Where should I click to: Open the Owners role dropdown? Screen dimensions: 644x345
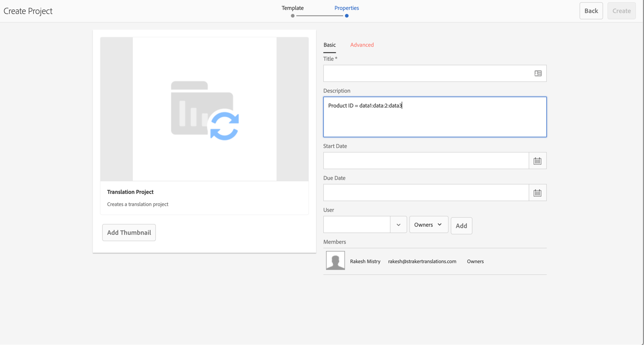tap(428, 224)
